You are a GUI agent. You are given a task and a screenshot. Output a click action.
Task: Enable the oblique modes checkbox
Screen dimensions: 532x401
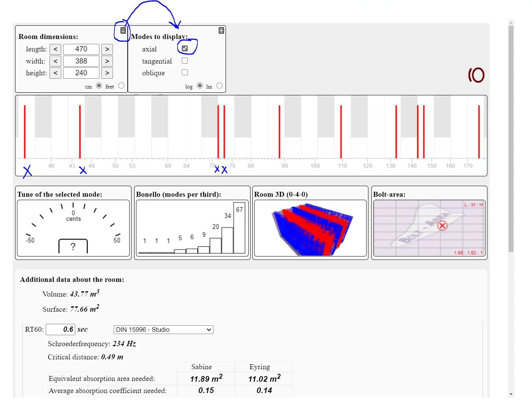tap(185, 72)
